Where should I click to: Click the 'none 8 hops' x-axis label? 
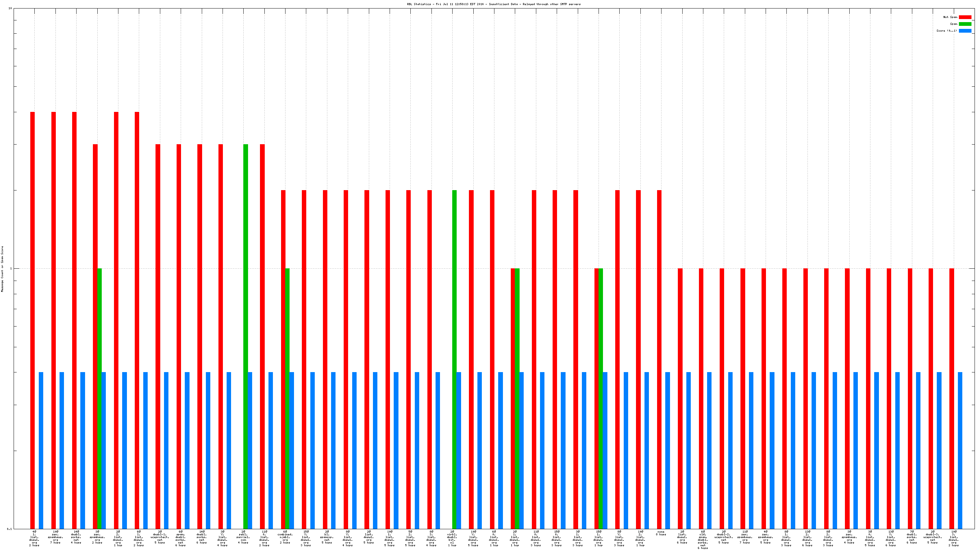(x=661, y=533)
